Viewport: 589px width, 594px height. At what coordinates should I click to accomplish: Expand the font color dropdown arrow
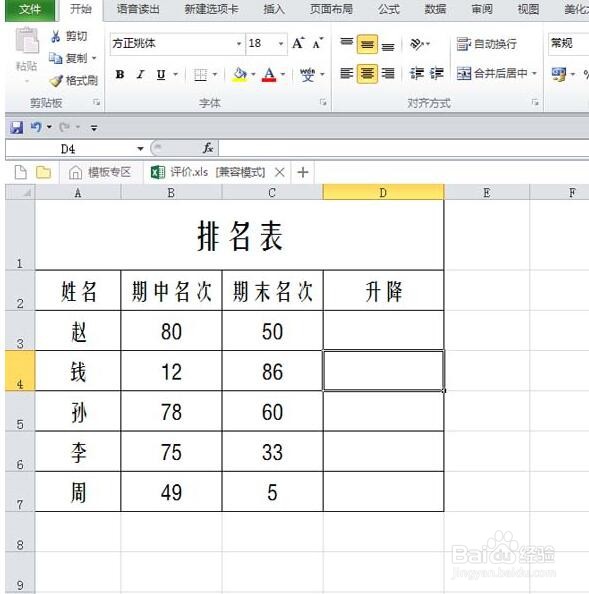point(283,74)
